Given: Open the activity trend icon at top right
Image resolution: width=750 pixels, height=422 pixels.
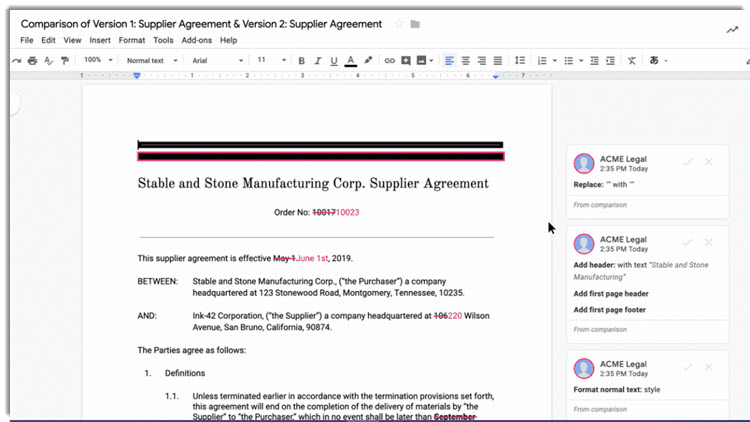Looking at the screenshot, I should point(732,30).
